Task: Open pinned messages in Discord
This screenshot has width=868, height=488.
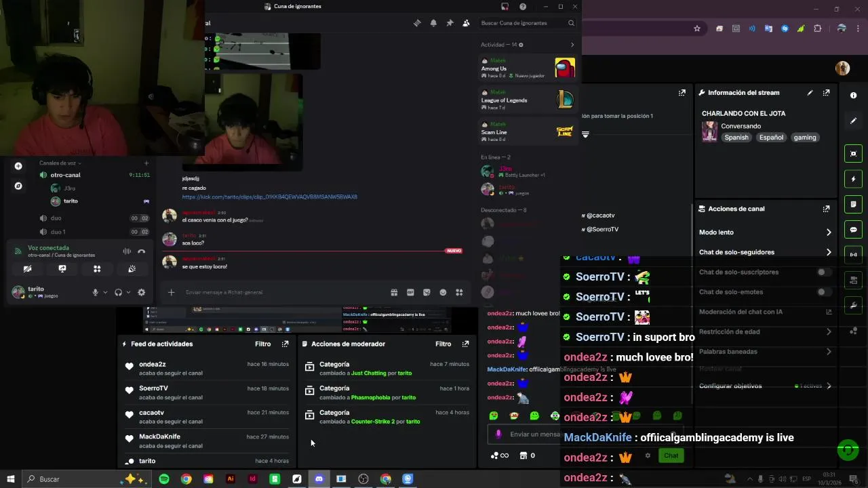Action: (450, 23)
